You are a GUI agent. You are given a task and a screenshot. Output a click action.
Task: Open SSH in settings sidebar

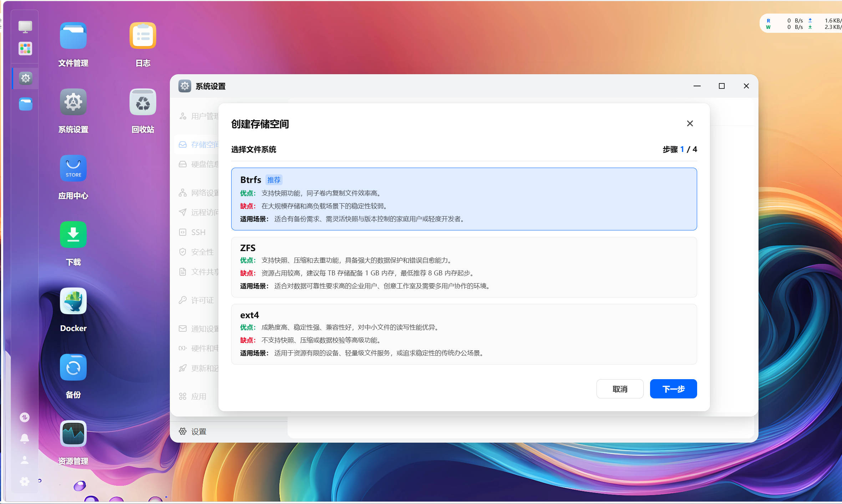pos(198,232)
